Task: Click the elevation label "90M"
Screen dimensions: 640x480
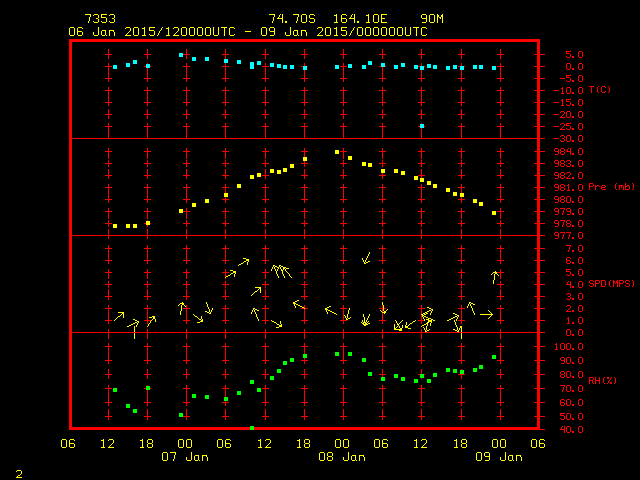Action: 432,19
